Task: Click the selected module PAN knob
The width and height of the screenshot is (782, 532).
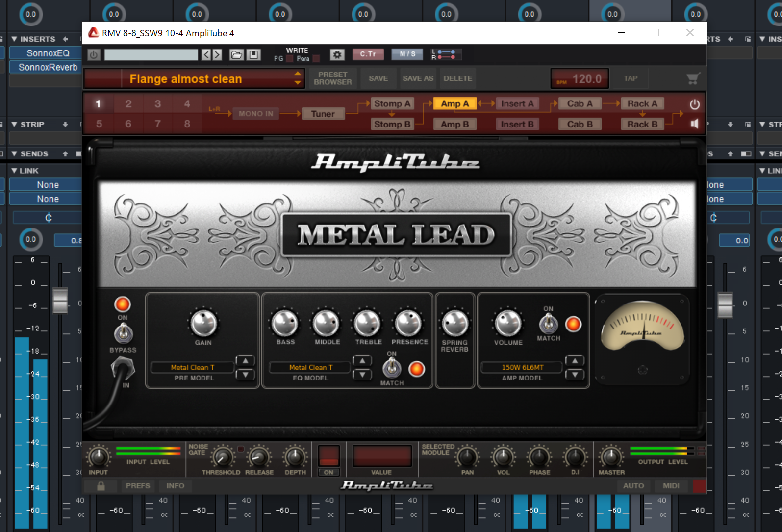Action: click(467, 457)
